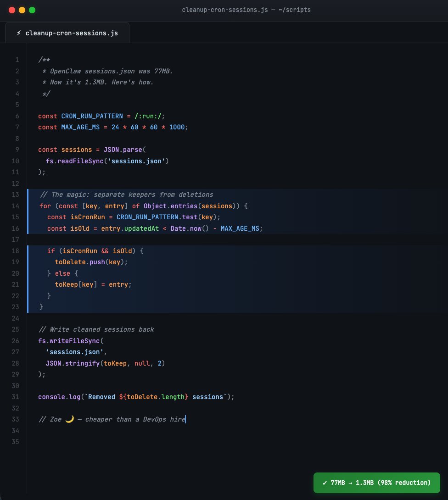448x500 pixels.
Task: Click comment 'The magic: separate keepers from deletions'
Action: pos(132,194)
